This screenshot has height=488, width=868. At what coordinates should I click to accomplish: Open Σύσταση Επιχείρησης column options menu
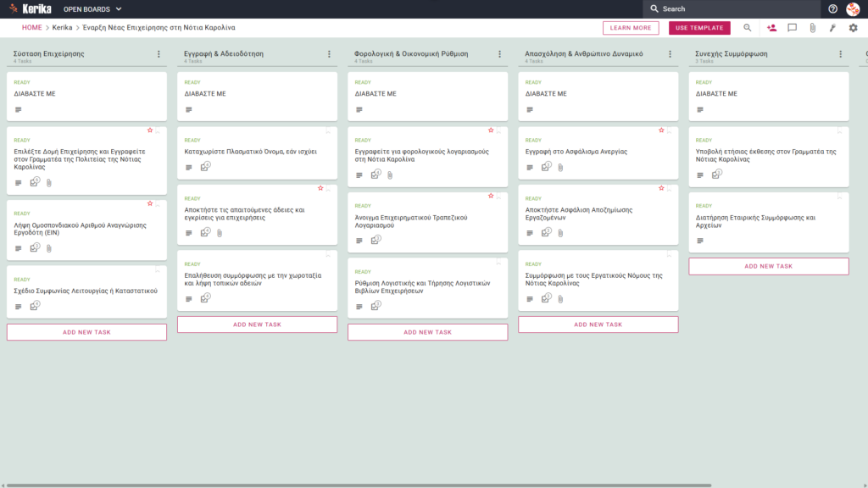[x=159, y=54]
